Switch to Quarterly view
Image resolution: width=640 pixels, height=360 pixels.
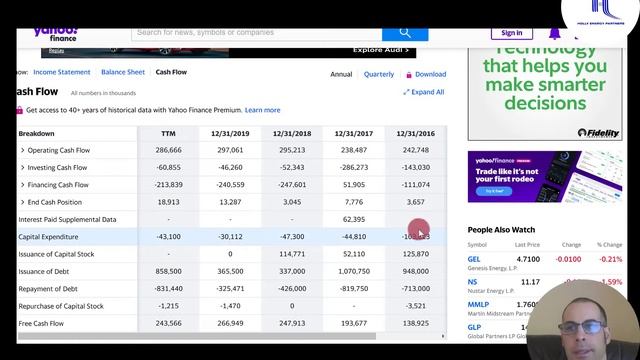pyautogui.click(x=379, y=74)
